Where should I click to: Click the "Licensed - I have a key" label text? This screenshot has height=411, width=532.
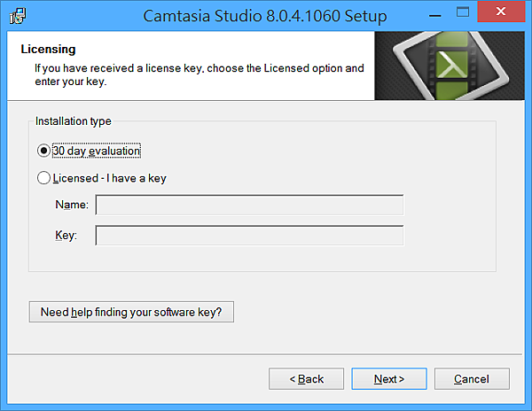coord(109,178)
